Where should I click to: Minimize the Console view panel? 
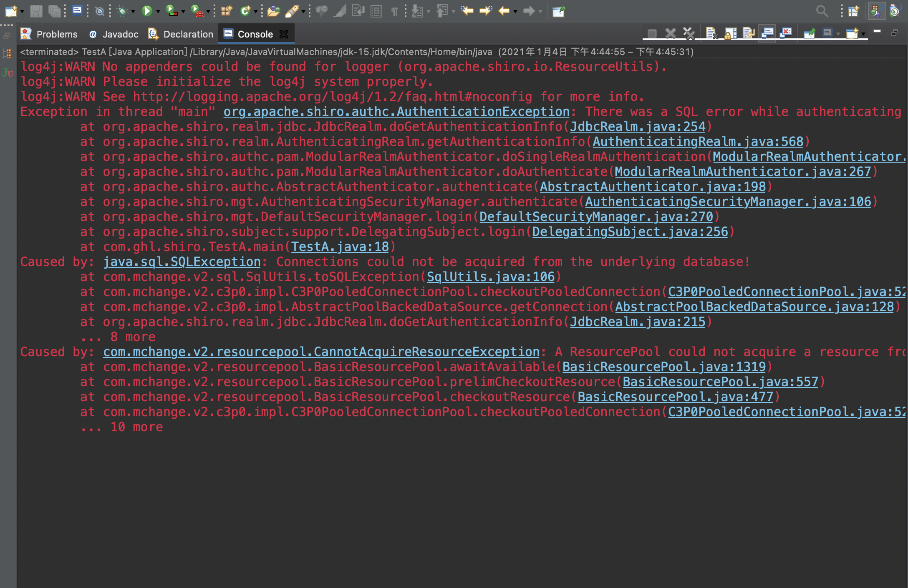877,31
